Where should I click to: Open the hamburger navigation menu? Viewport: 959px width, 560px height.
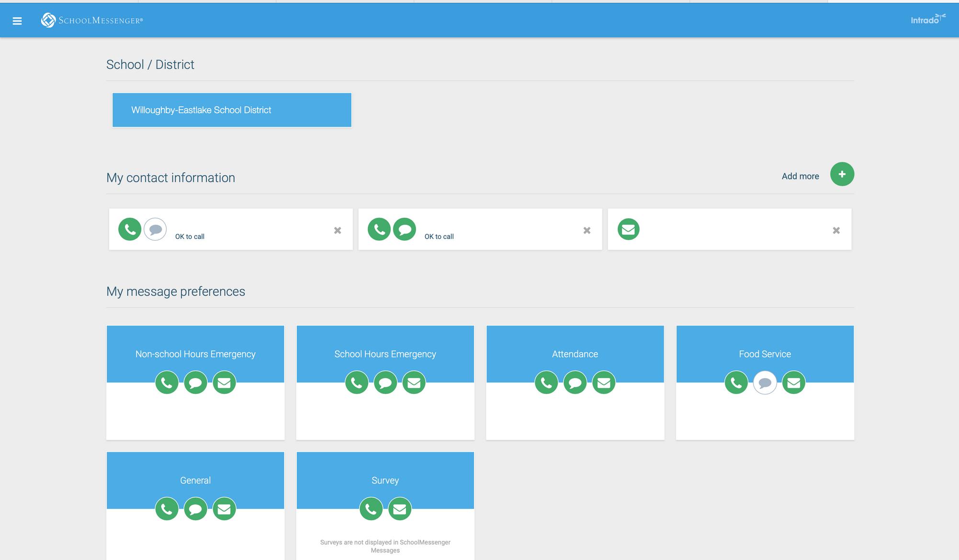coord(17,21)
